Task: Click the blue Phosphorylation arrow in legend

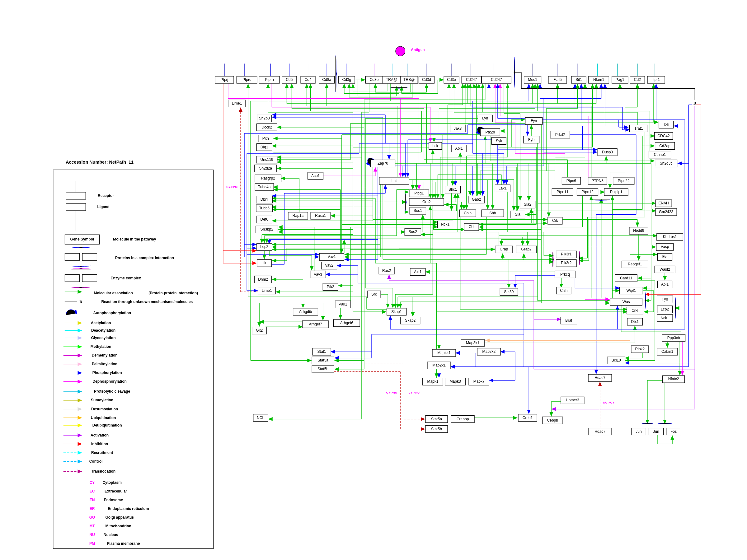Action: [x=73, y=373]
